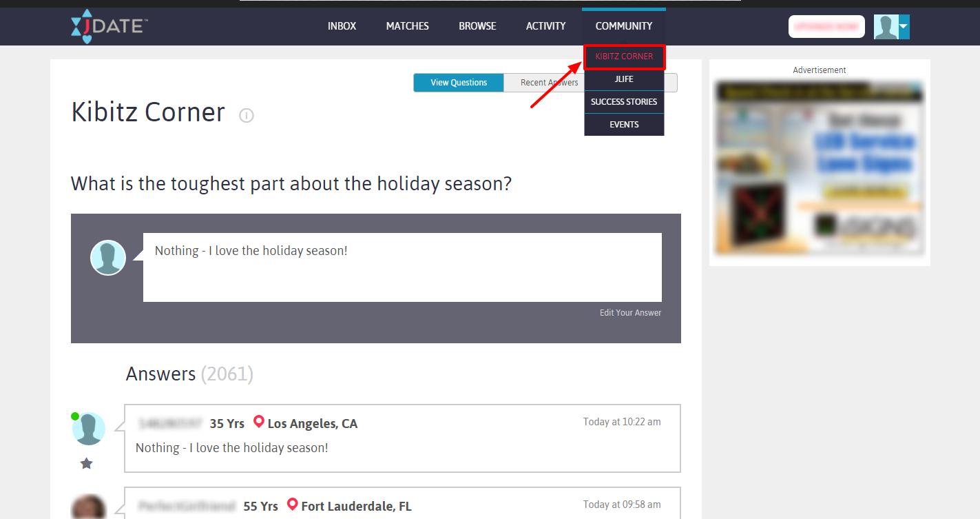Click Edit Your Answer link
The height and width of the screenshot is (519, 980).
630,313
